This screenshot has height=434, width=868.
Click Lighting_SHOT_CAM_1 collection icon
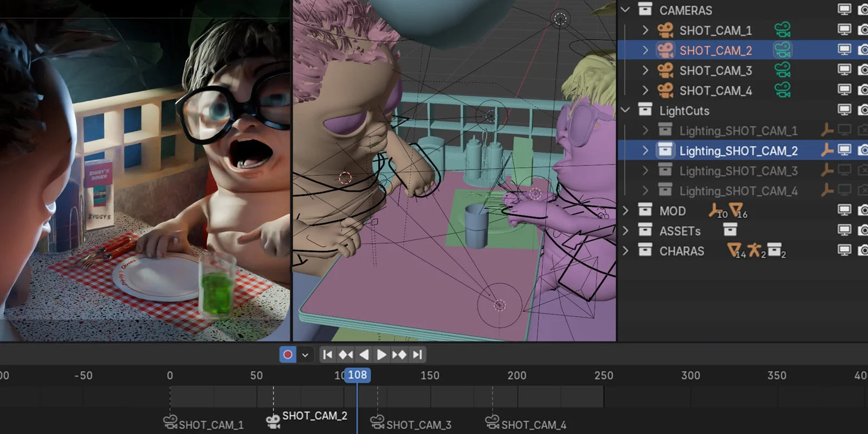tap(665, 130)
